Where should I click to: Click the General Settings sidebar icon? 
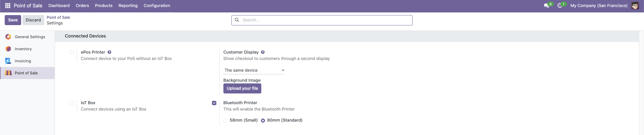pos(8,37)
